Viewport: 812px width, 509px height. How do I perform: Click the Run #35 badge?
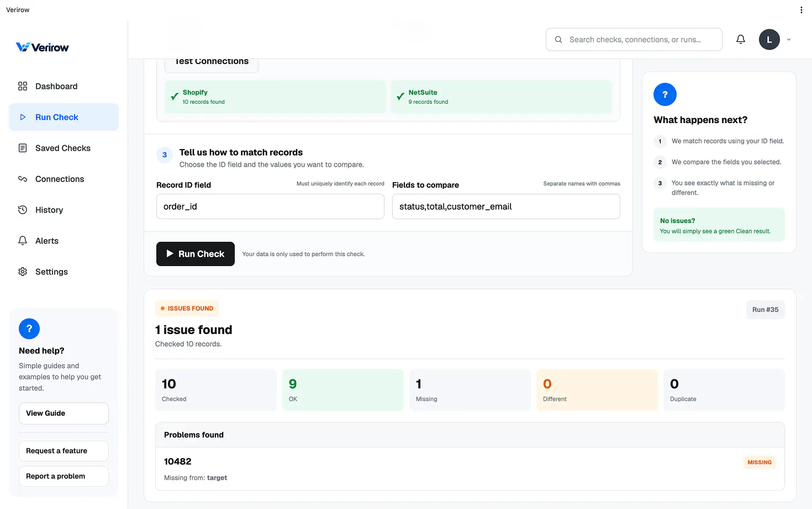click(x=765, y=310)
